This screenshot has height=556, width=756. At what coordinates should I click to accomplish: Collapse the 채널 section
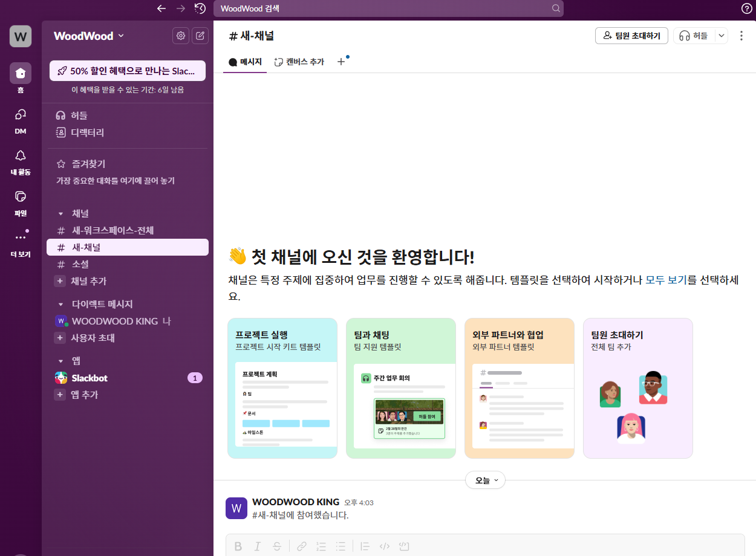click(x=60, y=213)
